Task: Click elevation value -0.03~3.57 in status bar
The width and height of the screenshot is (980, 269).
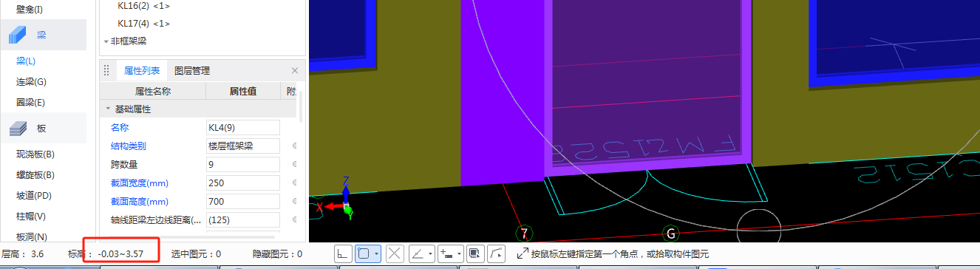Action: (120, 254)
